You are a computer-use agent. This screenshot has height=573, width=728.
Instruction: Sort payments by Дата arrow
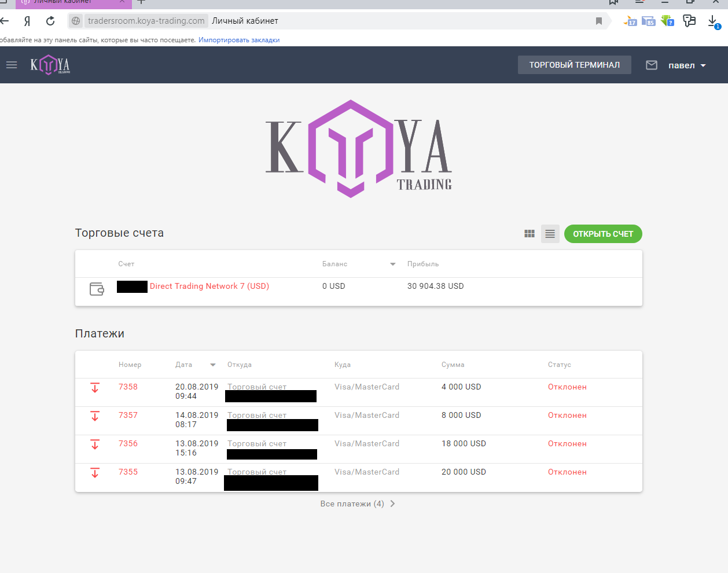(213, 365)
